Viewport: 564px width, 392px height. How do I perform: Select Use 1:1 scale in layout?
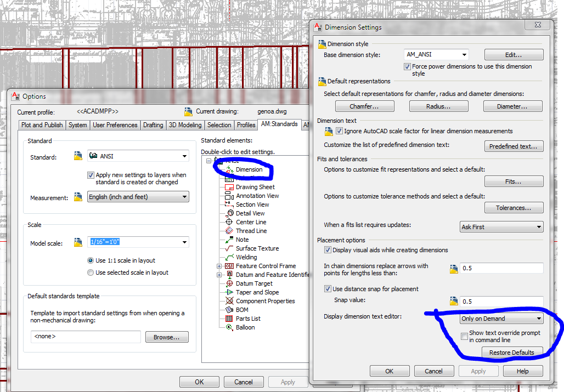(91, 260)
